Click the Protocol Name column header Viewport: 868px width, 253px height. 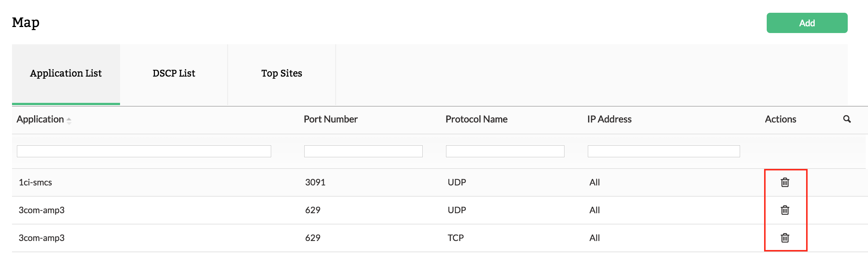pos(476,119)
